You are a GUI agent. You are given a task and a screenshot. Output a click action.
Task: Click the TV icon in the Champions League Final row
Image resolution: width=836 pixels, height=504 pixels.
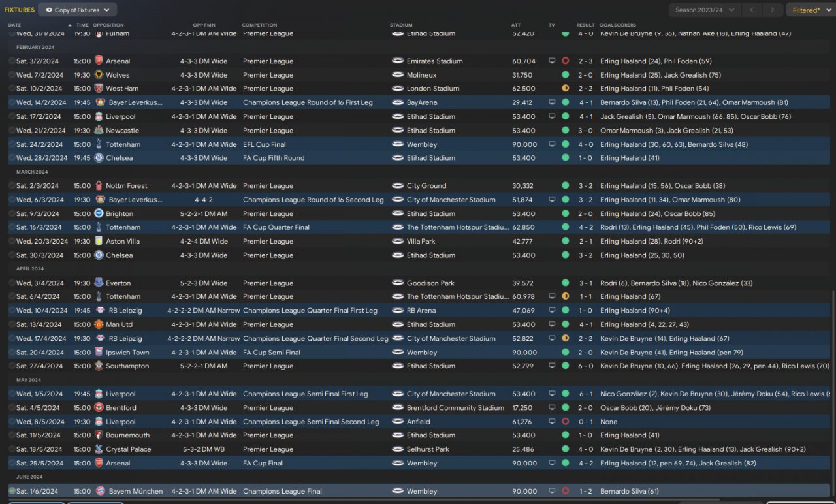tap(552, 491)
